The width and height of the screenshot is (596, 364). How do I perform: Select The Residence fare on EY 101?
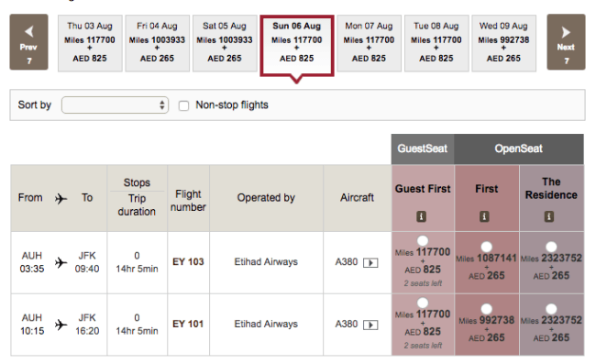[551, 308]
